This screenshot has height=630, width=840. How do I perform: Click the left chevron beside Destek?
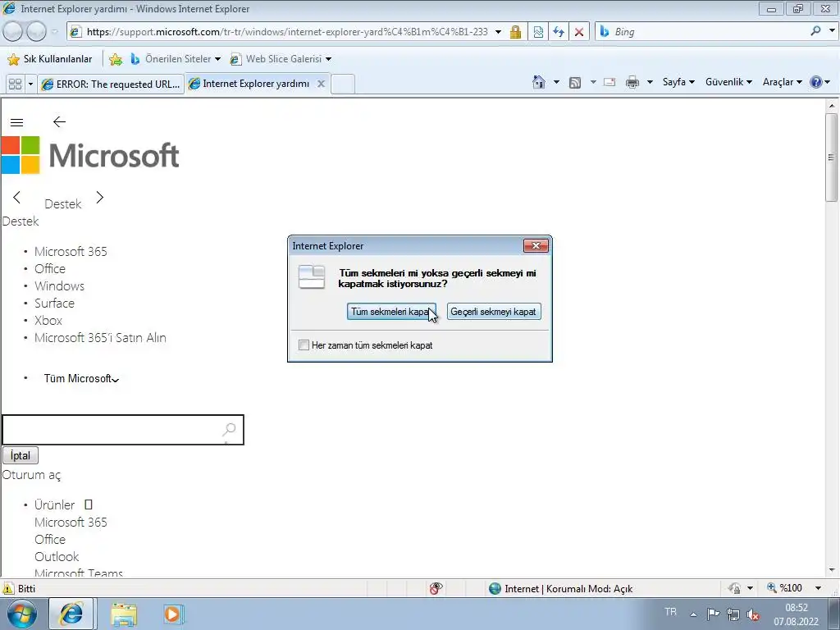click(16, 198)
